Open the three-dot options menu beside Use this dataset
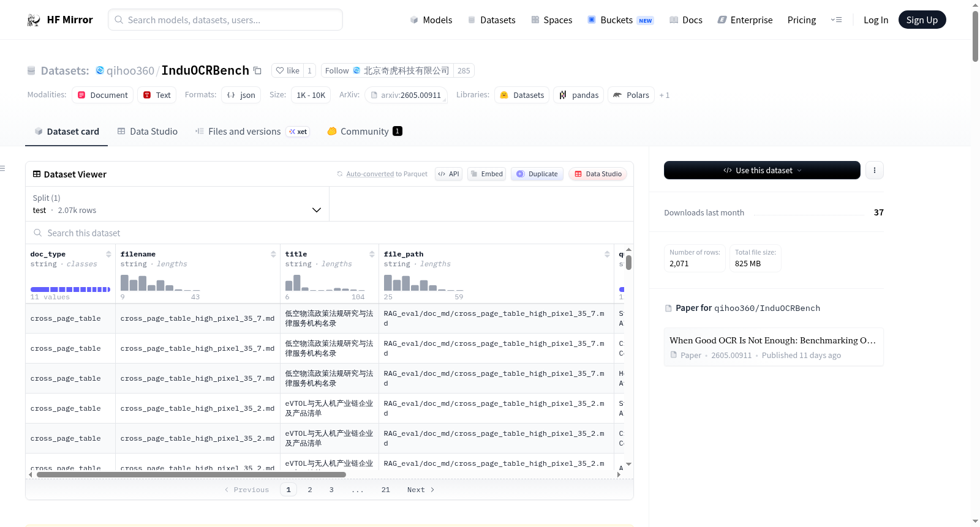The width and height of the screenshot is (980, 527). pos(875,171)
